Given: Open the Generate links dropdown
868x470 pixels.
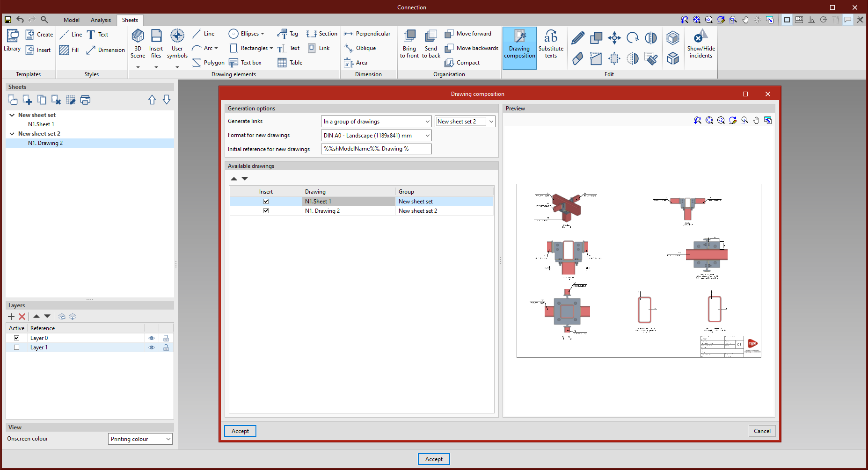Looking at the screenshot, I should (x=376, y=122).
